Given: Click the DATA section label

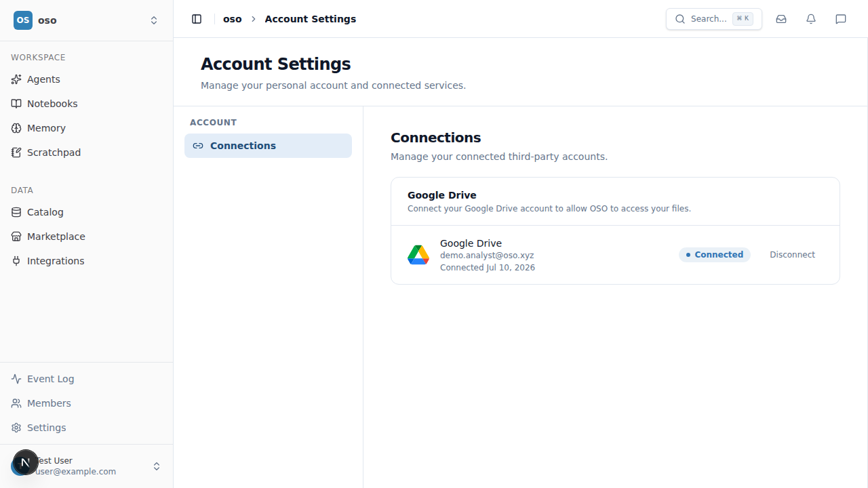Looking at the screenshot, I should point(22,190).
